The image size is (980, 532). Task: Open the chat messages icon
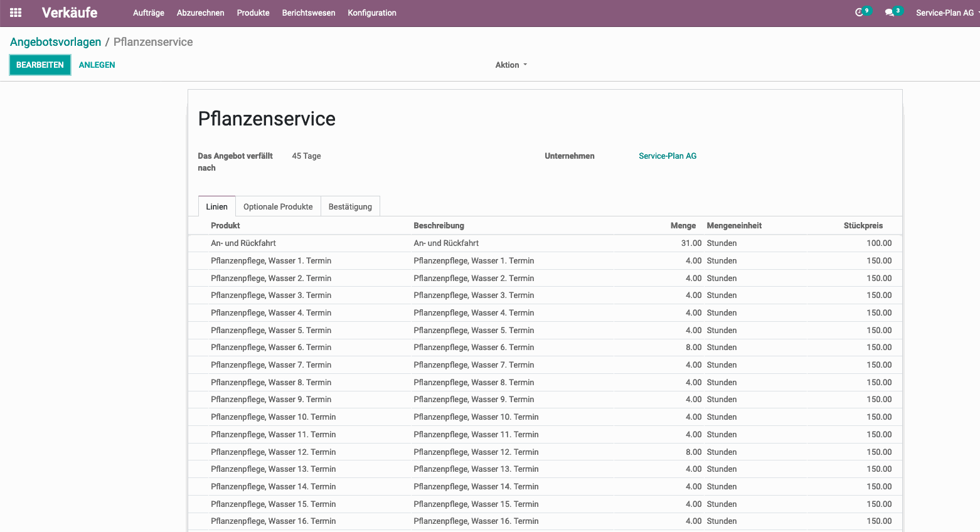(x=890, y=13)
